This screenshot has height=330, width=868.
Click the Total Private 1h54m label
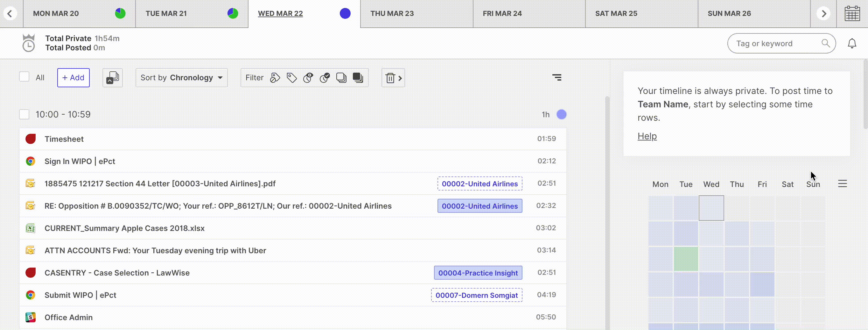coord(82,39)
